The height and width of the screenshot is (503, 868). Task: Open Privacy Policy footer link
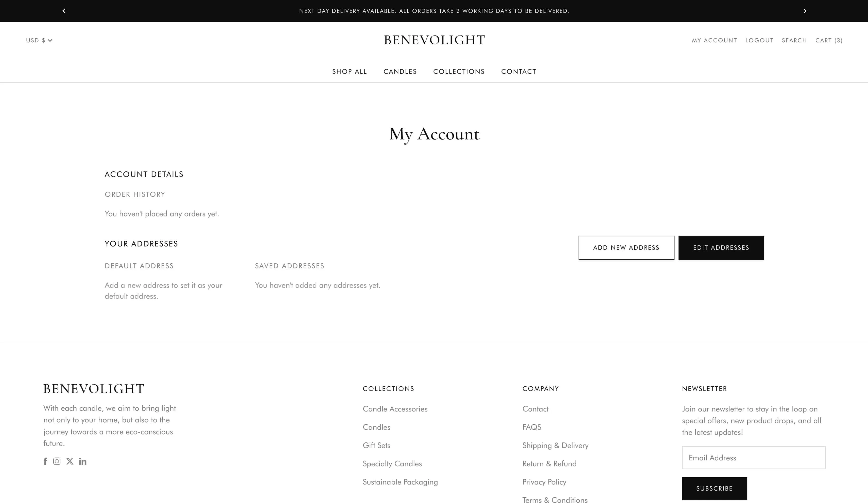pyautogui.click(x=544, y=482)
